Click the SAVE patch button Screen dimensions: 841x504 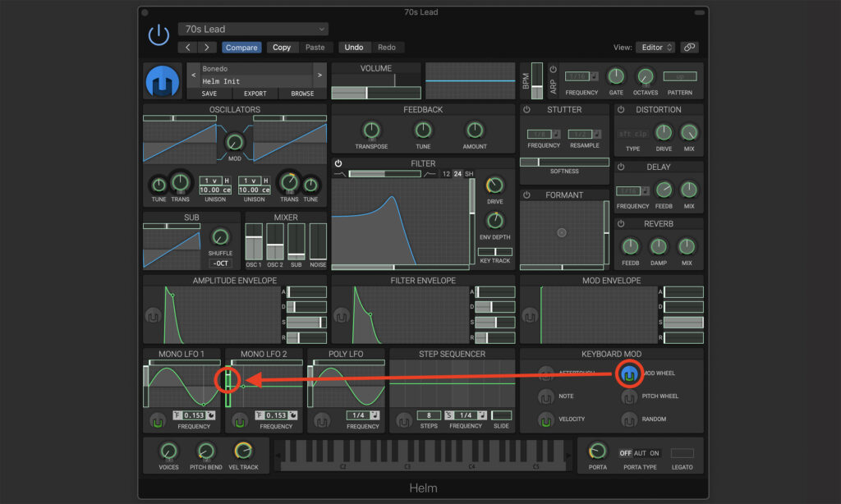209,94
